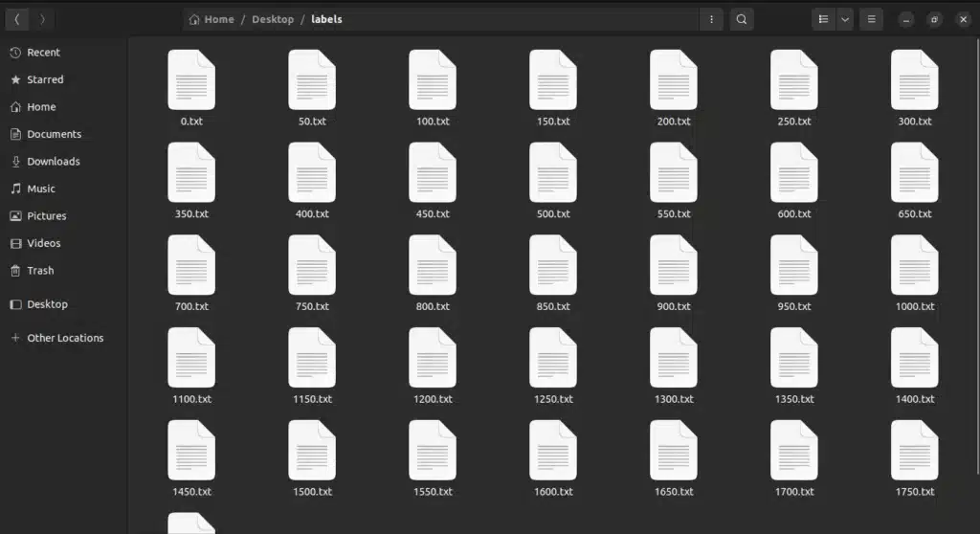Click the 1100.txt filename label
Screen dimensions: 980x534
pyautogui.click(x=191, y=399)
